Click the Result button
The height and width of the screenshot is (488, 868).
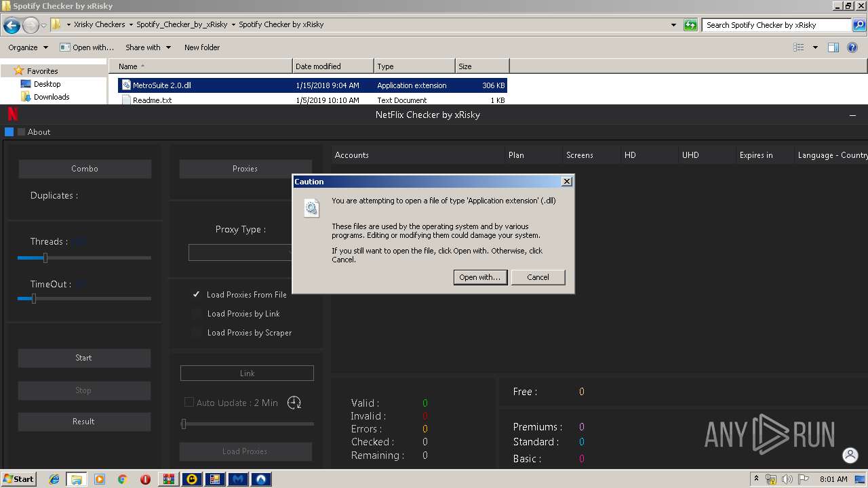pyautogui.click(x=84, y=422)
